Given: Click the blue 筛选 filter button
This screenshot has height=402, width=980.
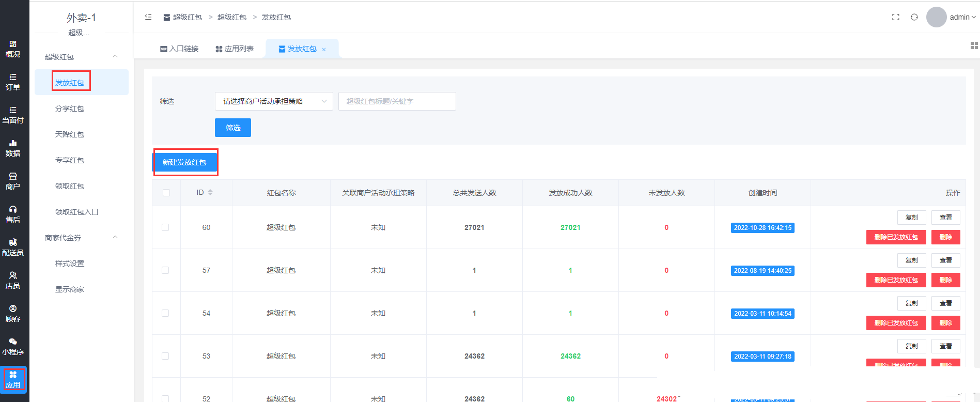Looking at the screenshot, I should click(x=232, y=128).
